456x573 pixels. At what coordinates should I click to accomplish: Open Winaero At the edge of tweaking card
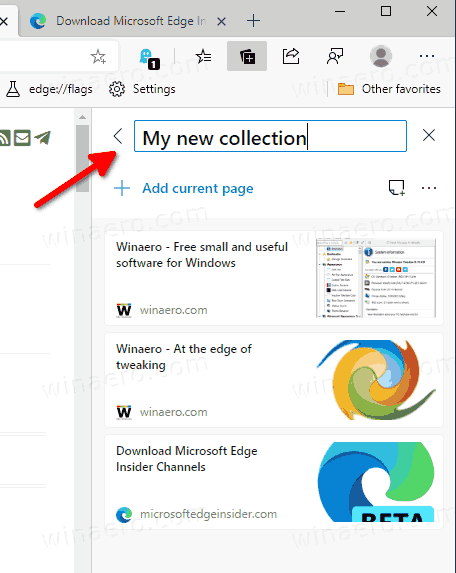click(274, 380)
